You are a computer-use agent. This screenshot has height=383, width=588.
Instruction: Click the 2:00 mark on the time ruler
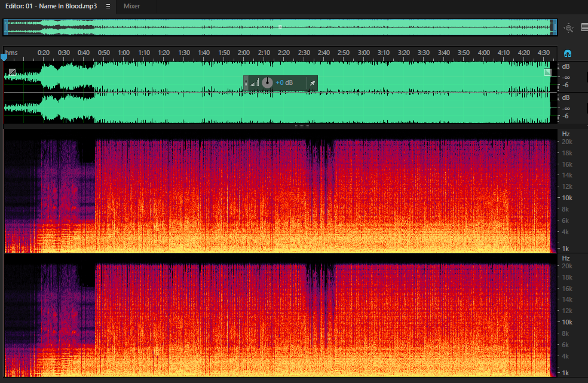tap(244, 53)
